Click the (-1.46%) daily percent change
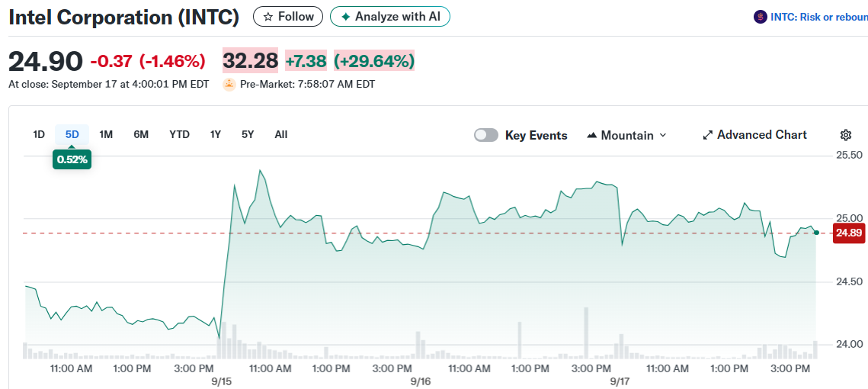The image size is (868, 389). (x=172, y=61)
